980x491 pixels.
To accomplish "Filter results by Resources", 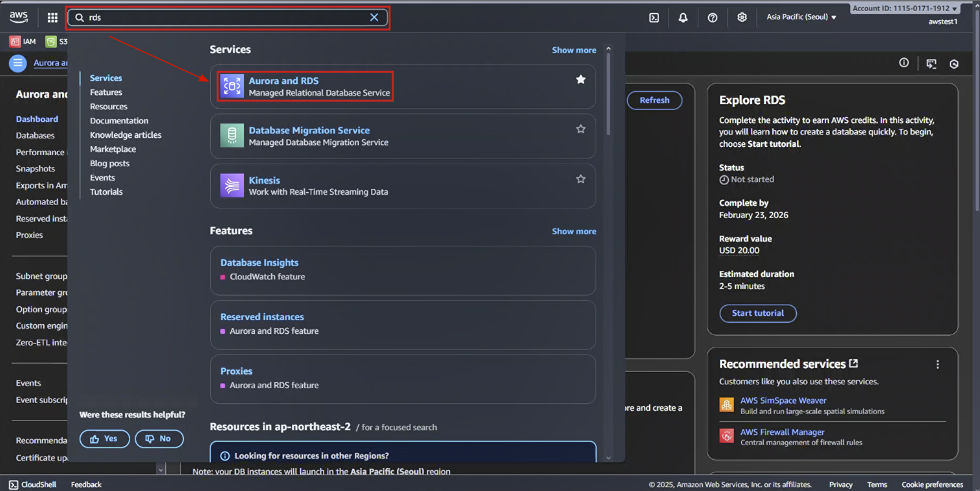I will [x=109, y=107].
